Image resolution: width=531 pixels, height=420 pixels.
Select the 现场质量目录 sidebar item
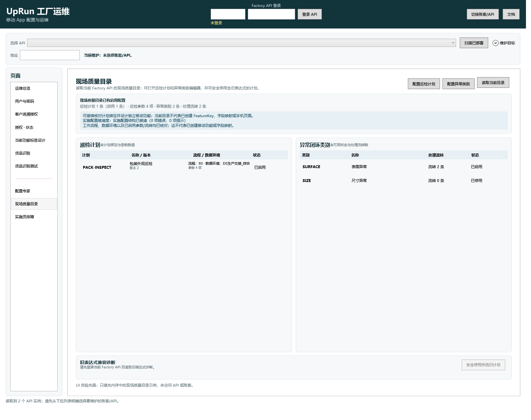(34, 204)
